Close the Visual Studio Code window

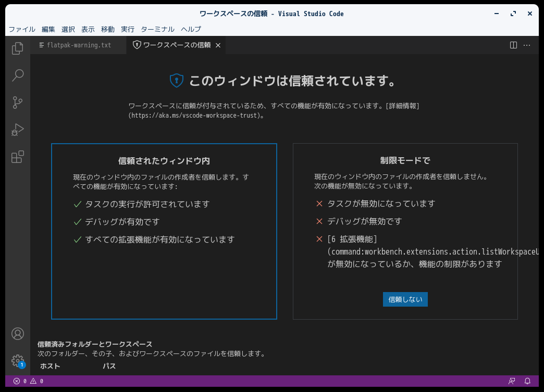click(x=530, y=14)
